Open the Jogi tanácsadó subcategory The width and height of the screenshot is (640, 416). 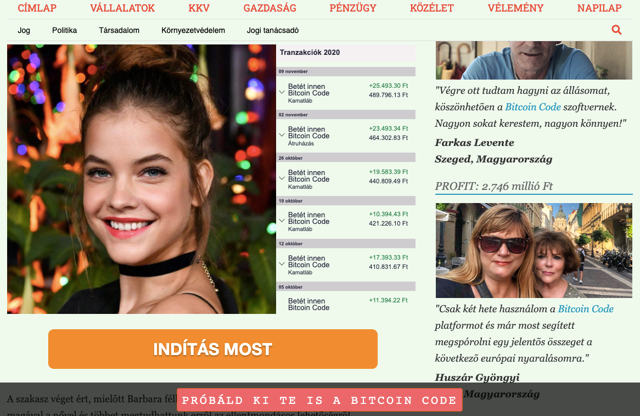coord(273,30)
